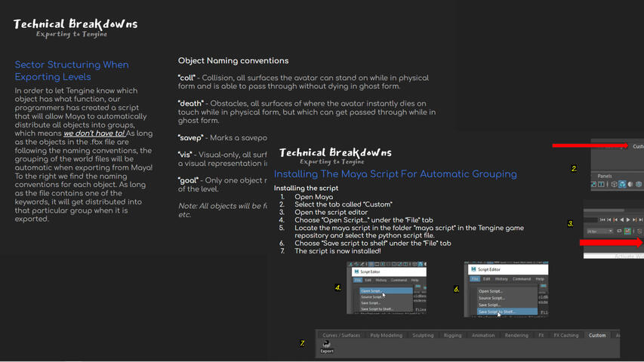The image size is (644, 362).
Task: Toggle the auto keyframe icon
Action: pos(627,232)
